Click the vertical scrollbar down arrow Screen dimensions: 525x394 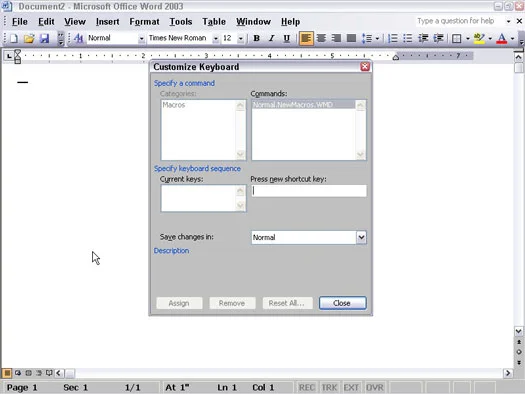pos(519,331)
